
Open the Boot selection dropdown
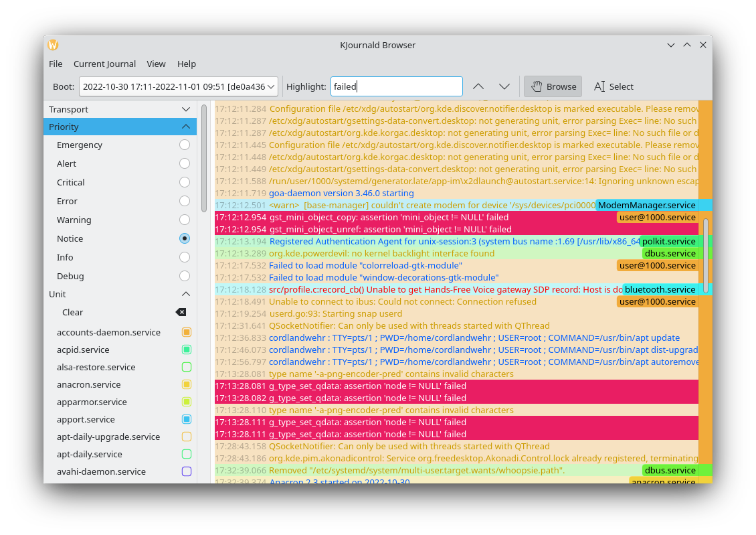click(178, 86)
